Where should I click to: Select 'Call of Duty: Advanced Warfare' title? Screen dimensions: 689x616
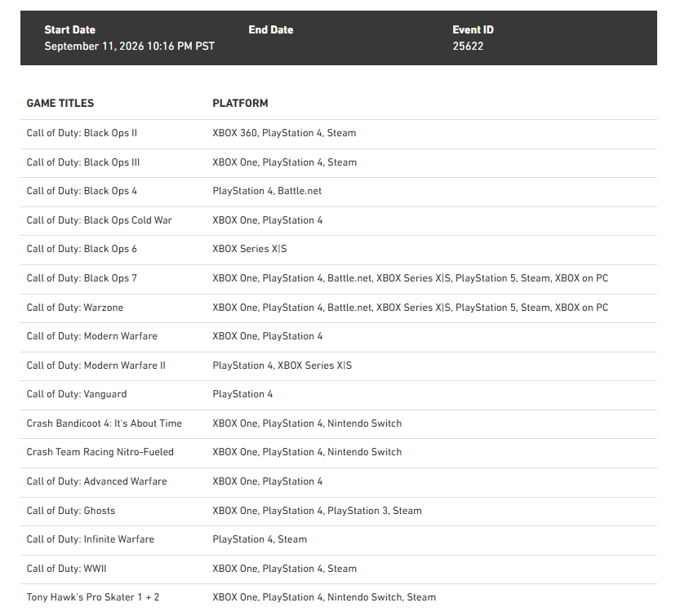pos(96,481)
